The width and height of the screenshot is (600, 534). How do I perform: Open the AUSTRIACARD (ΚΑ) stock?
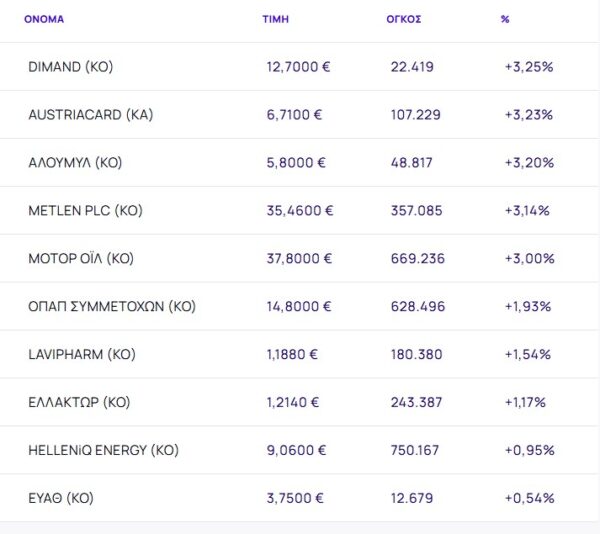point(90,115)
